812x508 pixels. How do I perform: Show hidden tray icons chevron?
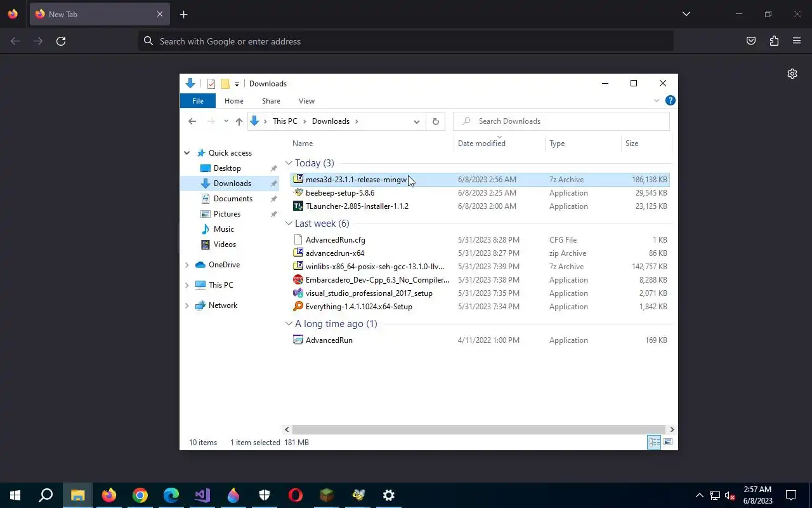[x=700, y=495]
